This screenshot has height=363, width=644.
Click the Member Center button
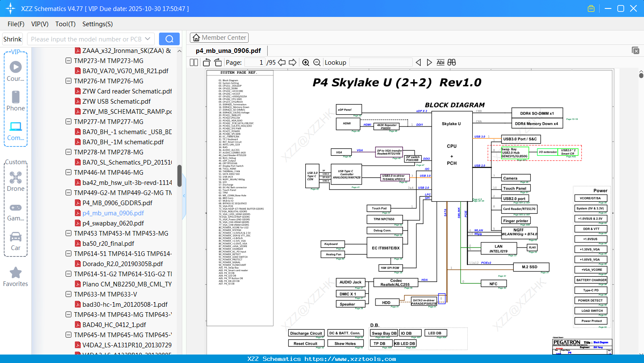(x=219, y=38)
